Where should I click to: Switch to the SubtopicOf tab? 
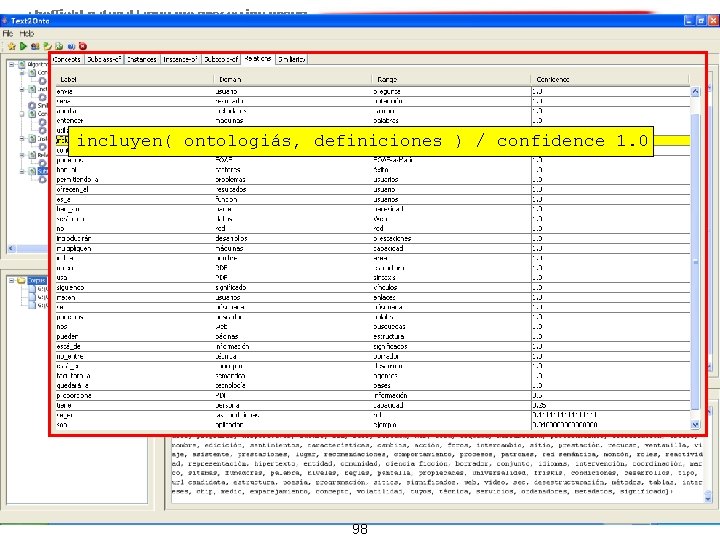coord(221,59)
